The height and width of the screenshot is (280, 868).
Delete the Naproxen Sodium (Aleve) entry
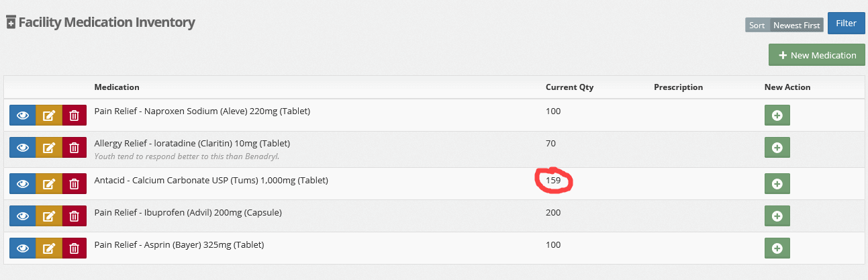pos(75,115)
